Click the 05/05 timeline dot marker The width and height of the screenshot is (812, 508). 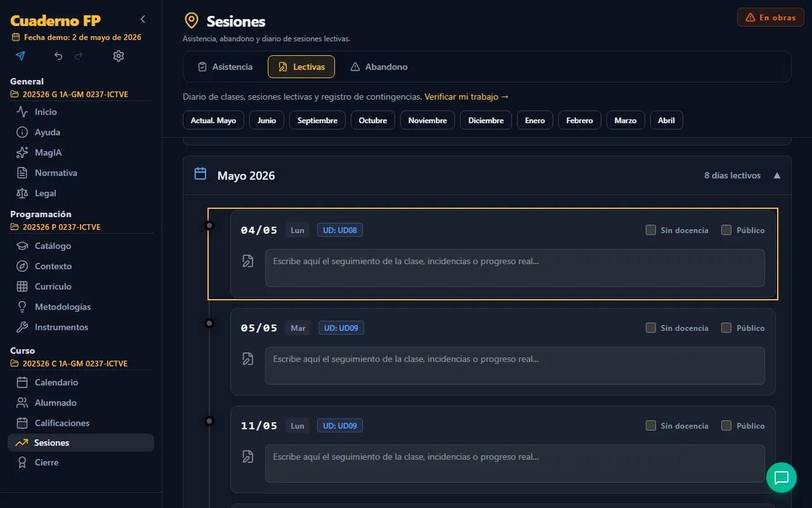click(x=209, y=323)
